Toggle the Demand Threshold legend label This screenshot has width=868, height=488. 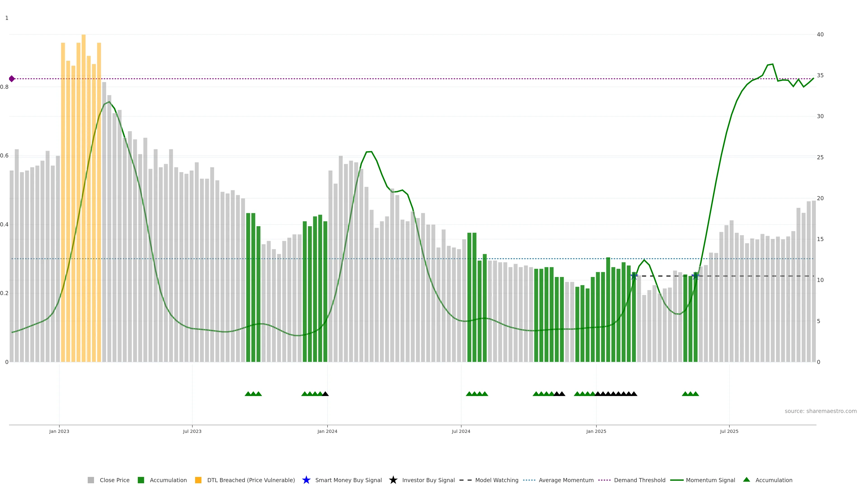(639, 480)
